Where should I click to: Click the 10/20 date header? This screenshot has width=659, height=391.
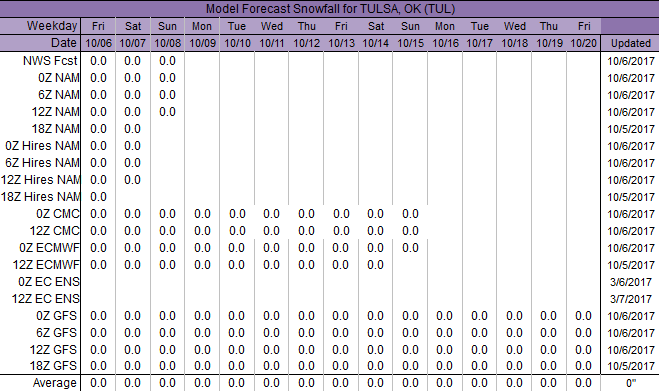tap(583, 43)
